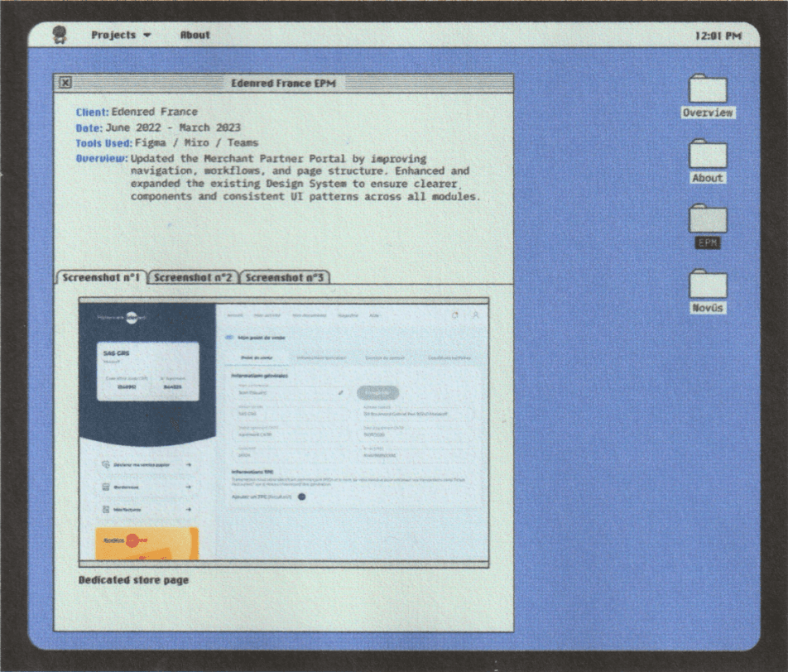Screen dimensions: 788x672
Task: Click the merchant portal screenshot preview image
Action: point(284,432)
